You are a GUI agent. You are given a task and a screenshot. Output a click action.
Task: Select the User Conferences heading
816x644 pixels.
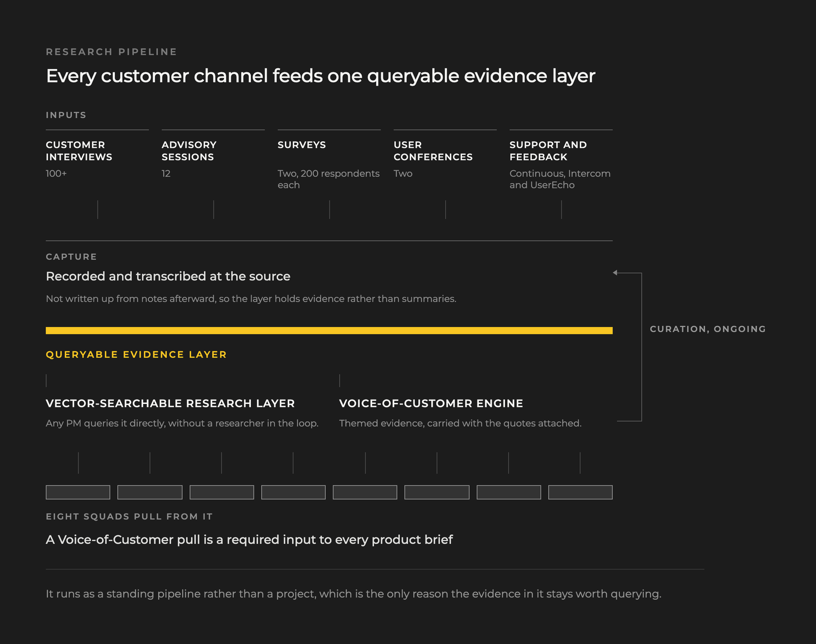point(433,151)
